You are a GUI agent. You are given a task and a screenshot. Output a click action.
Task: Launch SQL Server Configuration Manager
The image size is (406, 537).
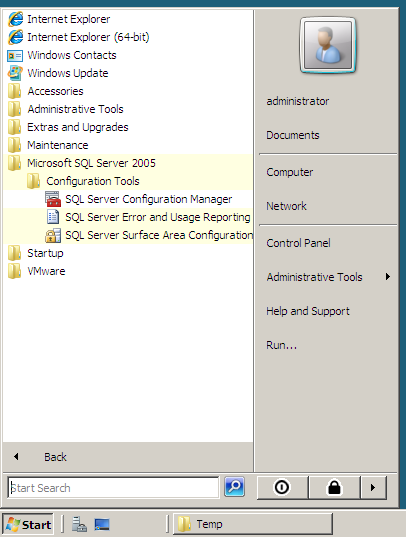click(128, 199)
